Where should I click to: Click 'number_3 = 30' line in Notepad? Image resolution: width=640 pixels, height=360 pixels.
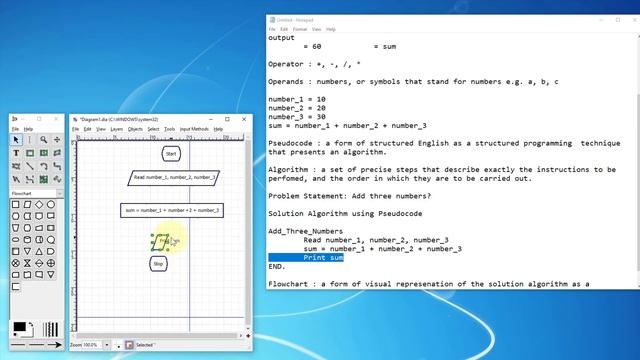pyautogui.click(x=297, y=117)
